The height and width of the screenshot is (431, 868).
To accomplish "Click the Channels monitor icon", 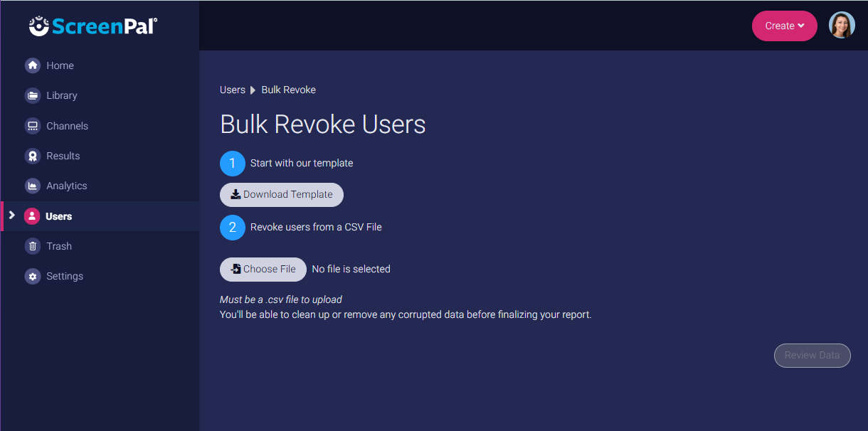I will tap(33, 126).
